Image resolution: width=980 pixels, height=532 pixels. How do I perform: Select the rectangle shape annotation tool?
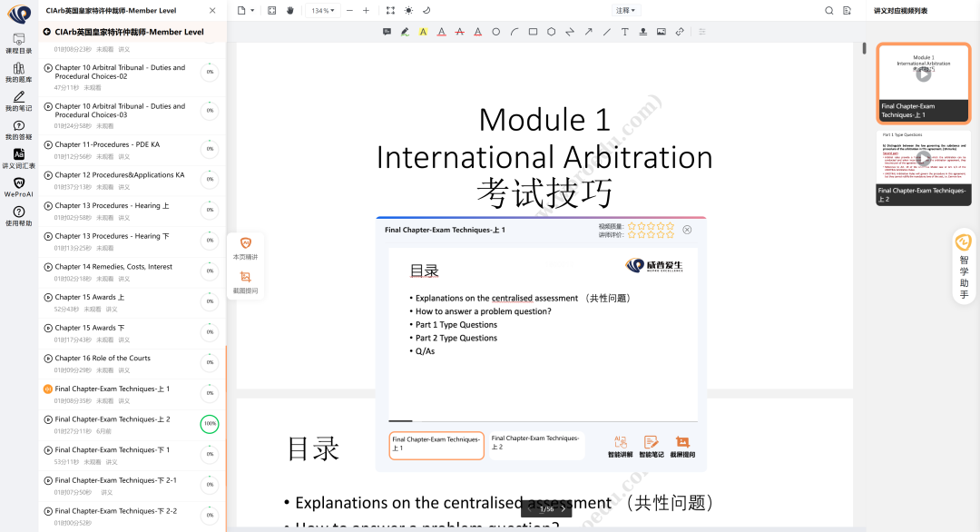tap(533, 32)
